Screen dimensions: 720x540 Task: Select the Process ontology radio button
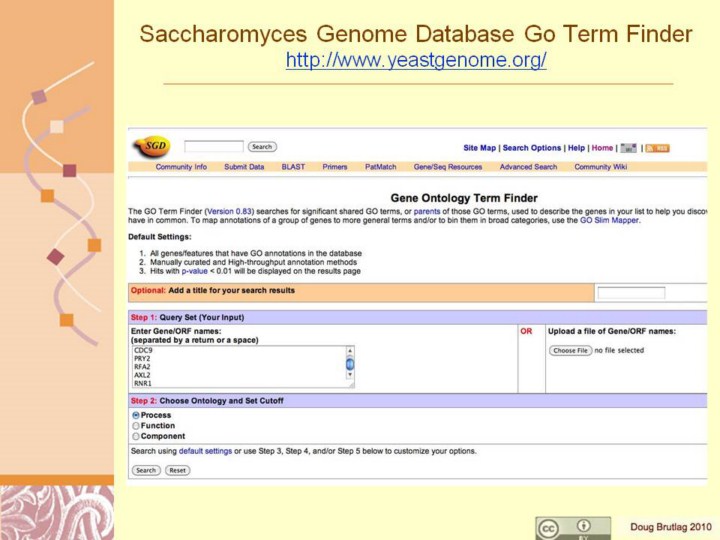pyautogui.click(x=136, y=415)
